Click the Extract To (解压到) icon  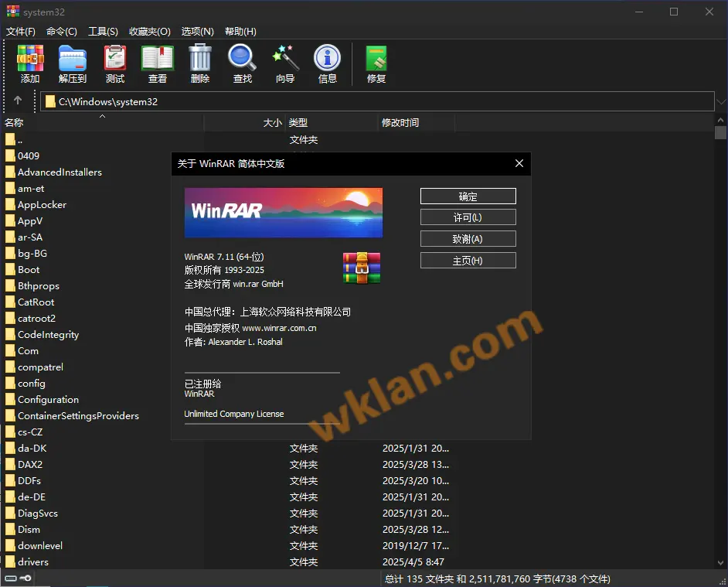pyautogui.click(x=73, y=63)
